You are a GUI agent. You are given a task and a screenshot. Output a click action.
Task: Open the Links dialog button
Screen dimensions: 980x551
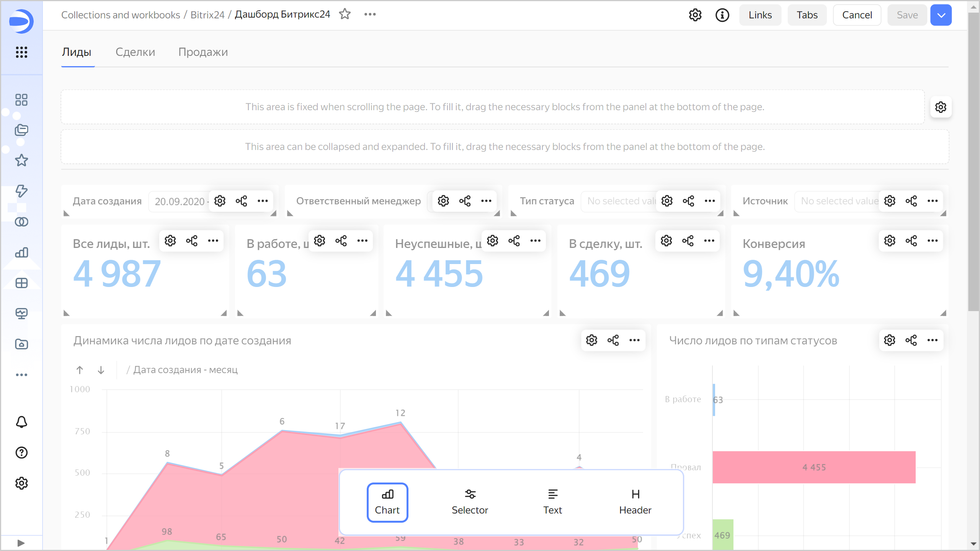pyautogui.click(x=760, y=15)
